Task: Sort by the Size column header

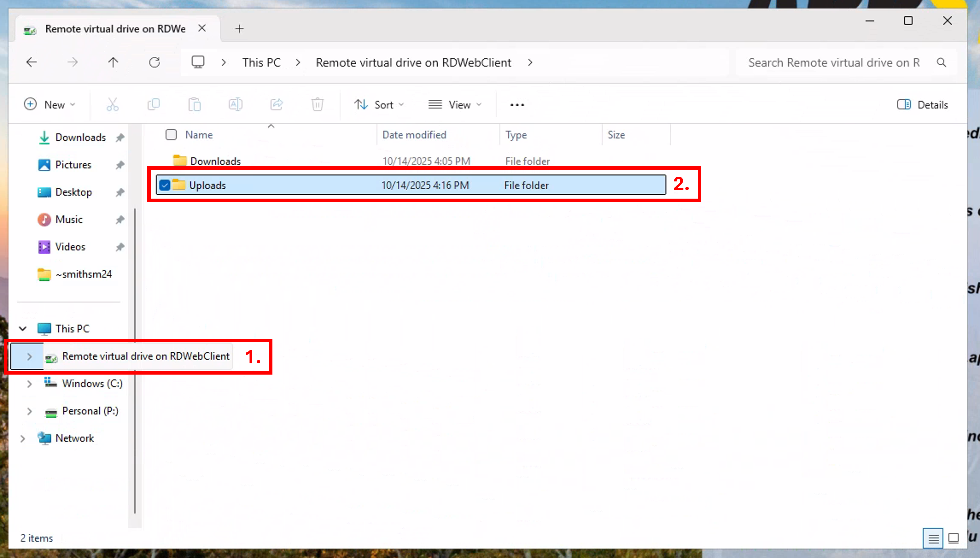Action: click(616, 134)
